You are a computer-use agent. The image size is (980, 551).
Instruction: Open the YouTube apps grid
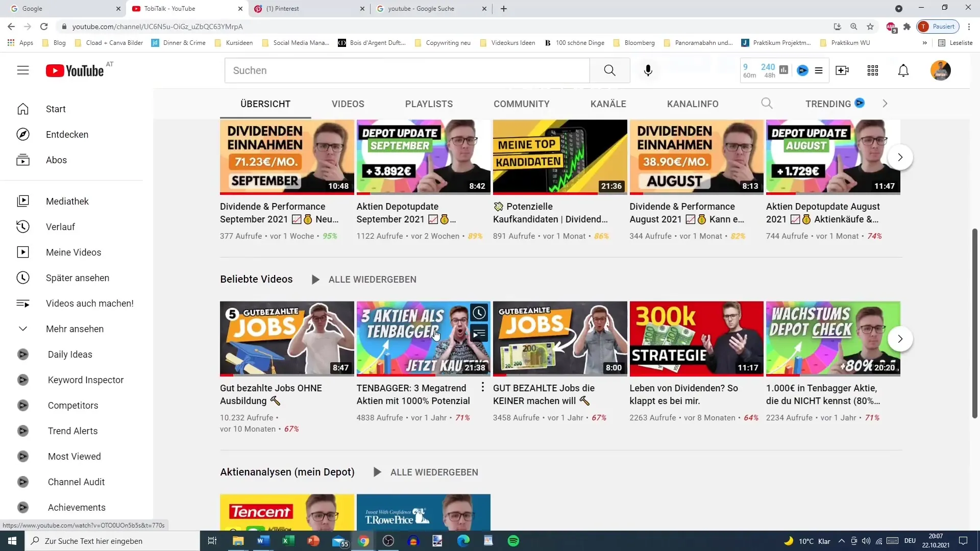[x=873, y=70]
